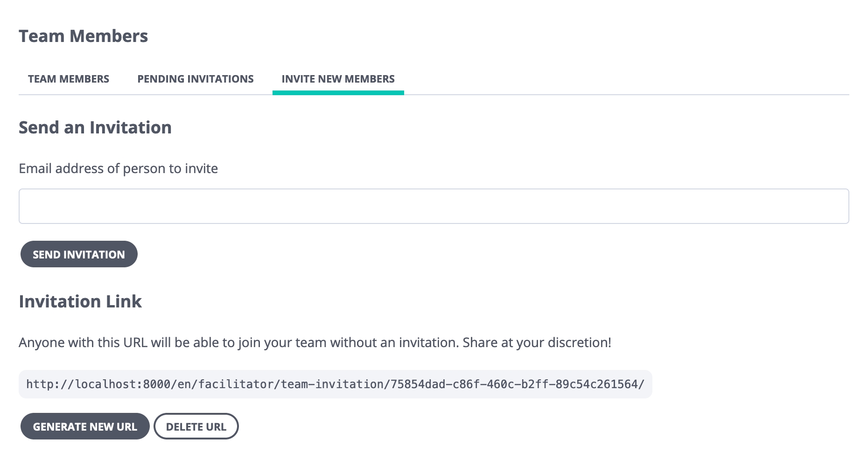Click the Email address of person to invite label
Viewport: 868px width, 460px height.
coord(118,168)
